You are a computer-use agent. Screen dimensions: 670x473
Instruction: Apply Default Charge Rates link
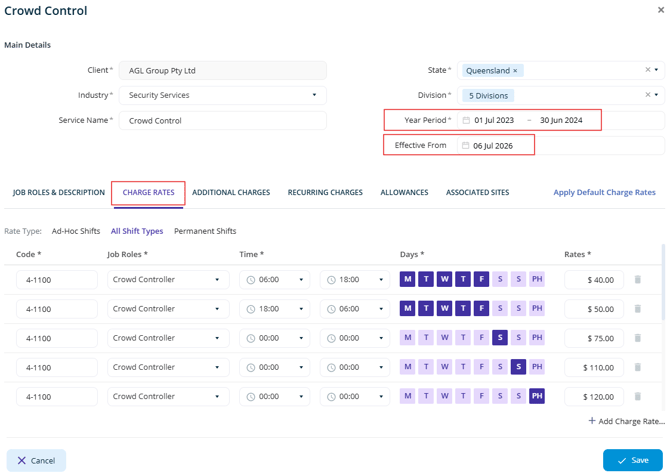604,192
